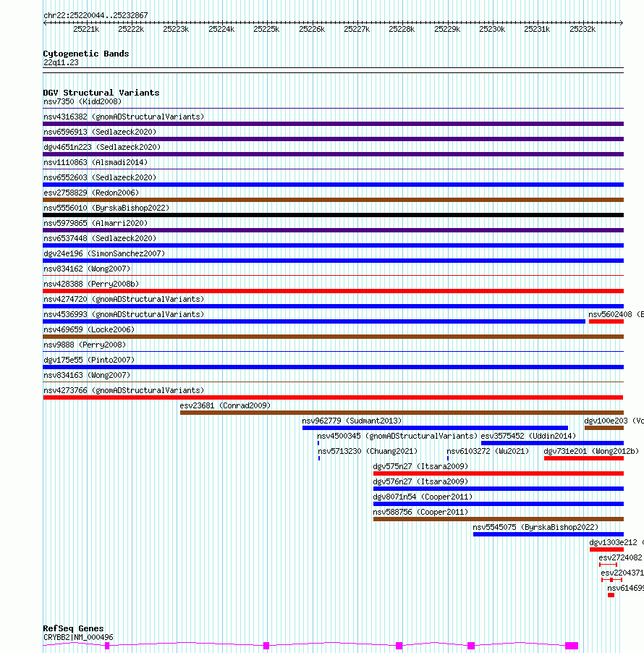The height and width of the screenshot is (653, 644).
Task: Open nsv4274720 gnomAD variant label
Action: coord(124,299)
